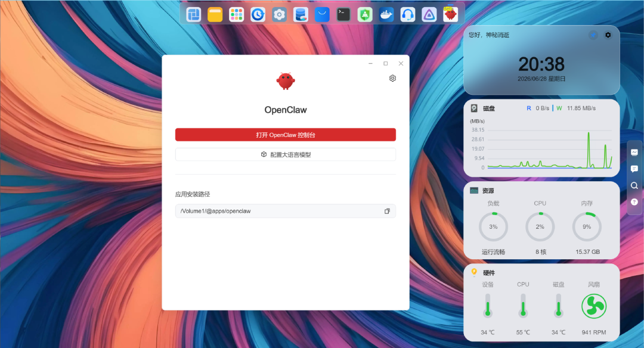This screenshot has height=348, width=644.
Task: Click the 配置大语言模型 button
Action: [x=286, y=154]
